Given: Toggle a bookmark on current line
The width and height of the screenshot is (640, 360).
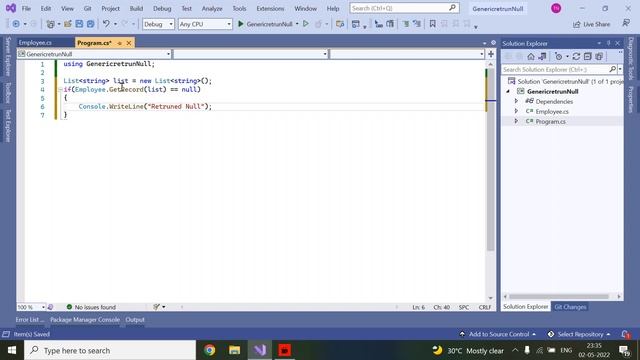Looking at the screenshot, I should point(433,24).
